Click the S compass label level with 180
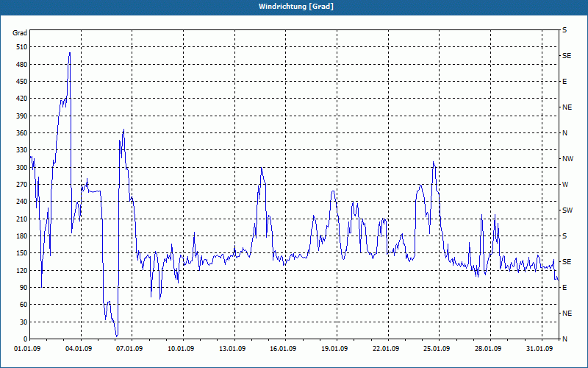The width and height of the screenshot is (588, 368). click(564, 236)
